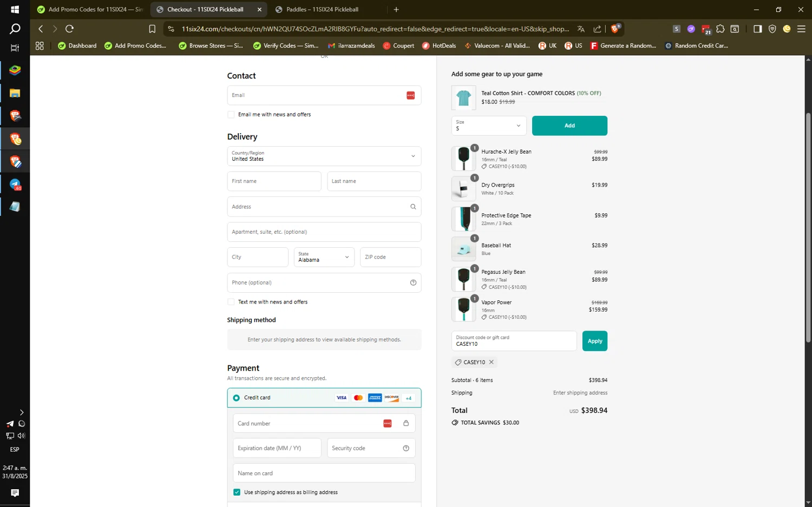Click red autofill icon in card number field
Viewport: 812px width, 507px height.
[388, 423]
